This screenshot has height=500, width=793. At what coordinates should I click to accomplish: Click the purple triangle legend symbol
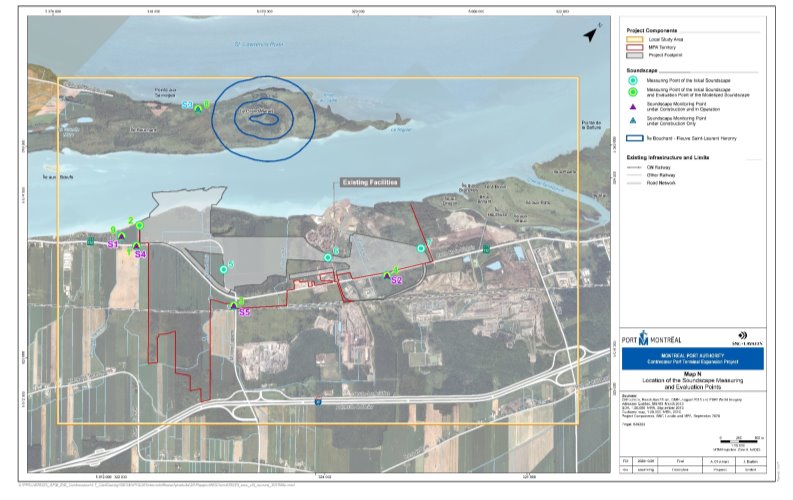tap(633, 107)
